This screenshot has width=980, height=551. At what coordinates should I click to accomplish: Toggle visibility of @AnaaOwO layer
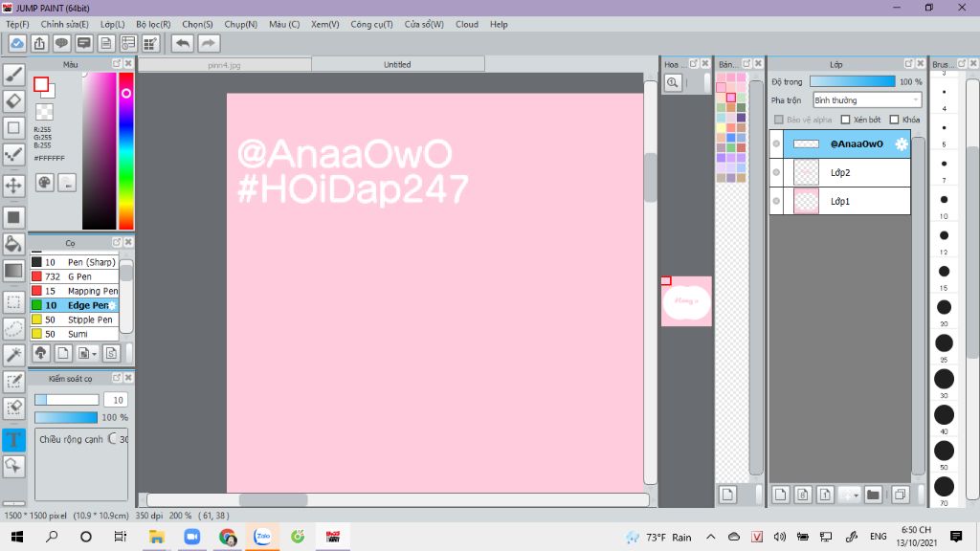[x=776, y=143]
